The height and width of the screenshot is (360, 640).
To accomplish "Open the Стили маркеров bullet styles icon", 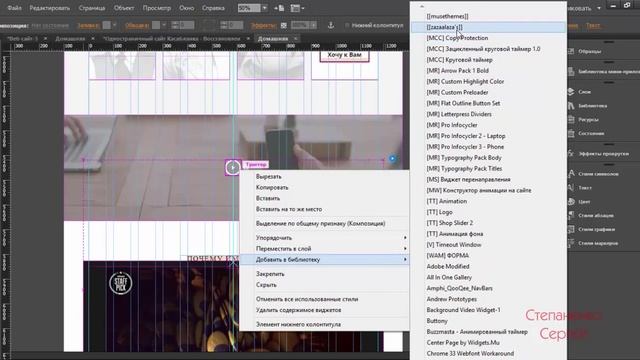I will (571, 243).
